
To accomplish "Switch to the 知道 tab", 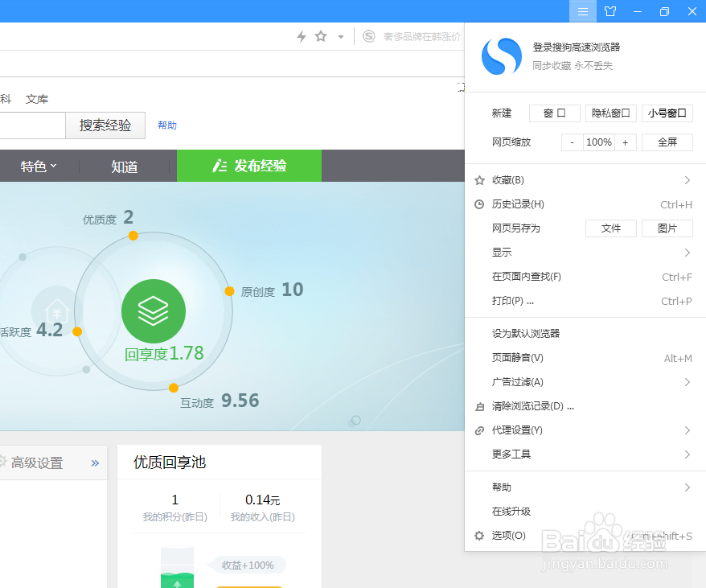I will (125, 167).
